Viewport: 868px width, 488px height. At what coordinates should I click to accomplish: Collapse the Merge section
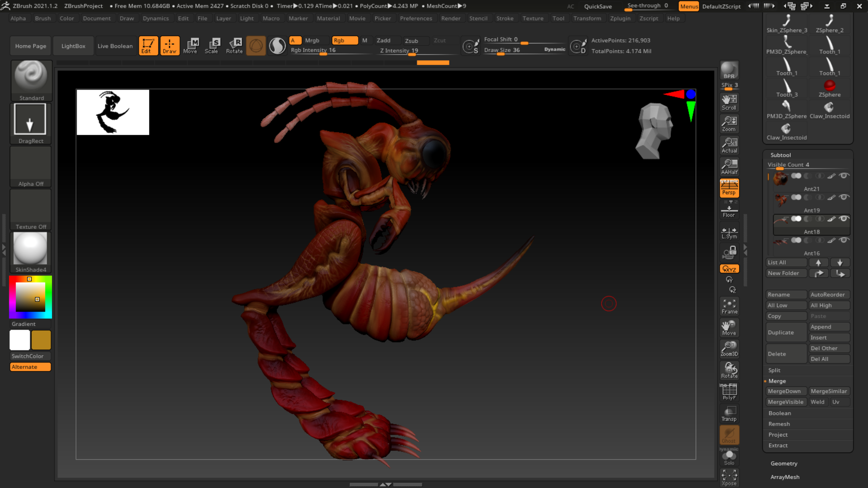[777, 381]
